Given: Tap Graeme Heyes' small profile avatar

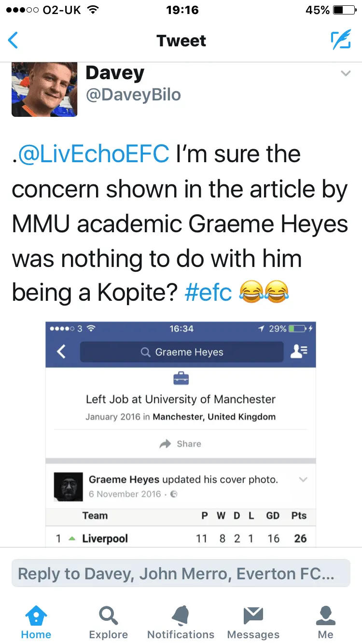Looking at the screenshot, I should (x=69, y=487).
